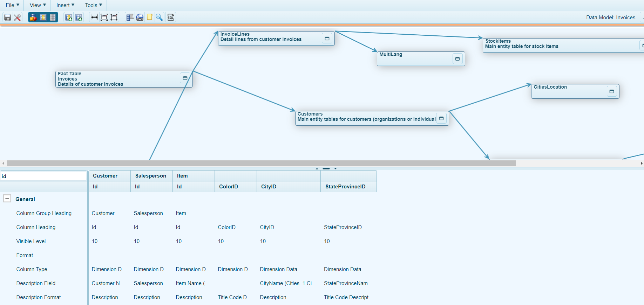Select the StateProvinceID column header
644x305 pixels.
pyautogui.click(x=345, y=187)
